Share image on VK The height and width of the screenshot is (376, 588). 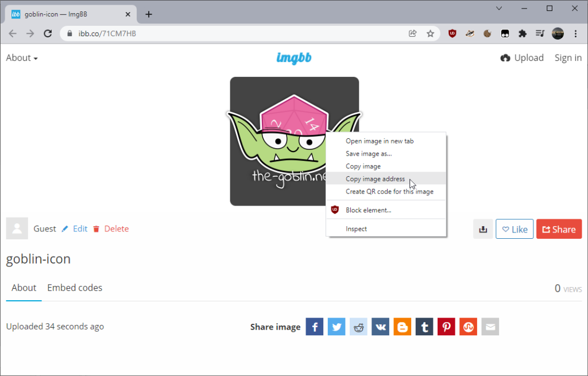tap(380, 327)
